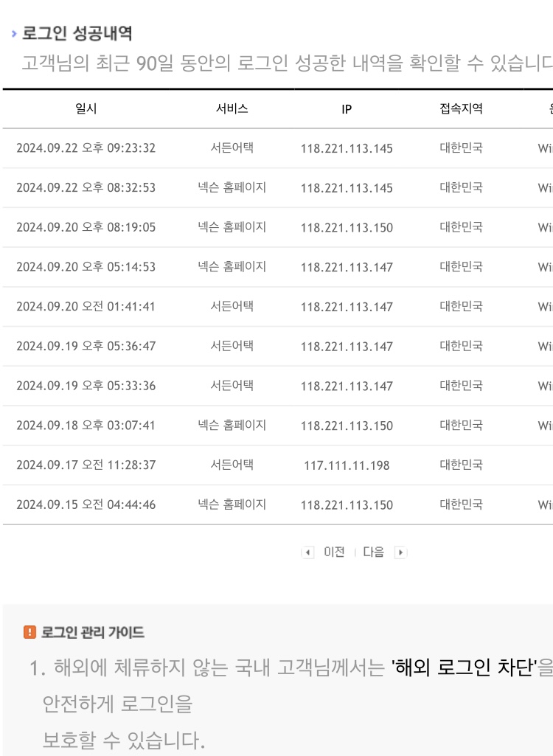Click the next page arrow icon
Image resolution: width=553 pixels, height=756 pixels.
pos(400,552)
